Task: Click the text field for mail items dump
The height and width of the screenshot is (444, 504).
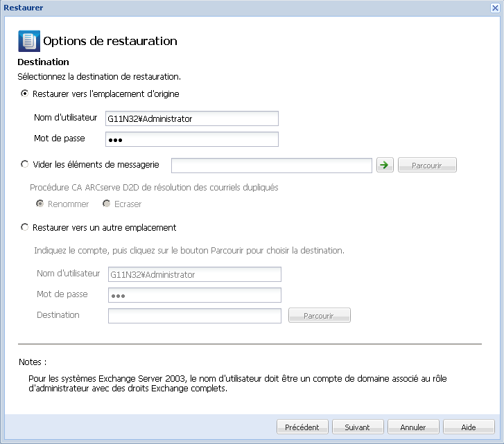Action: pyautogui.click(x=272, y=165)
